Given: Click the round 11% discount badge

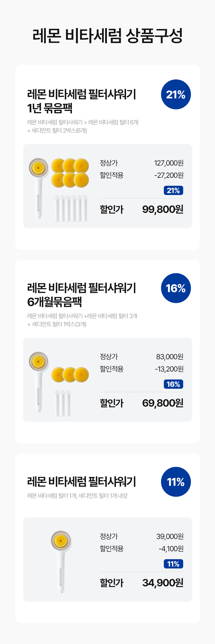Looking at the screenshot, I should click(x=176, y=481).
